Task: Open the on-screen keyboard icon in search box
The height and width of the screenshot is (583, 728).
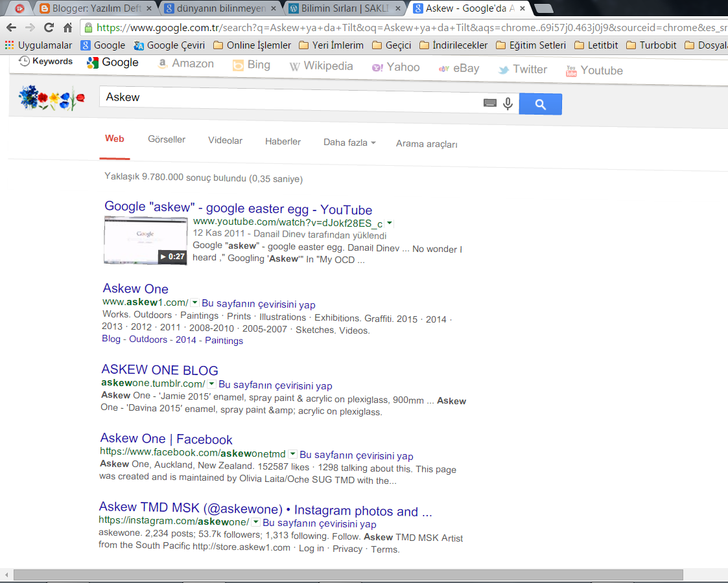Action: (490, 103)
